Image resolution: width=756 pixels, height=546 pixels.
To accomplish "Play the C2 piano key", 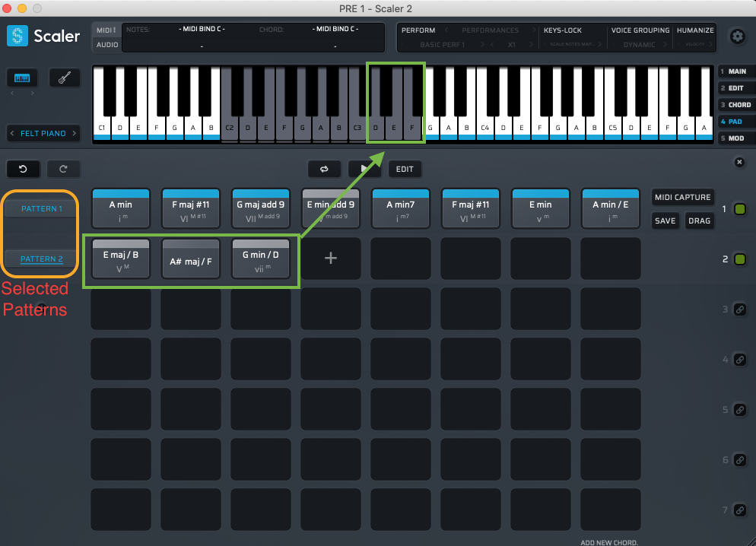I will (x=230, y=129).
